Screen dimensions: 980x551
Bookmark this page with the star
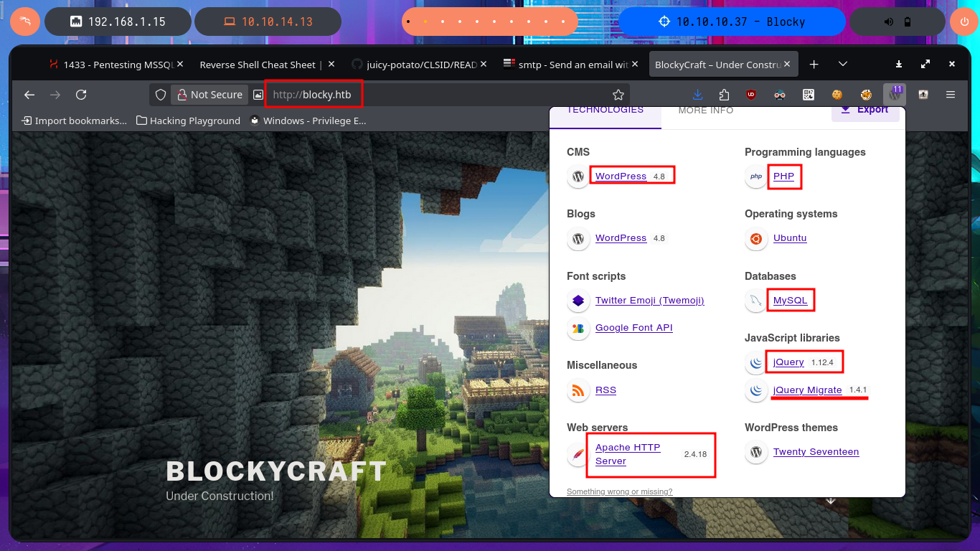(x=618, y=95)
